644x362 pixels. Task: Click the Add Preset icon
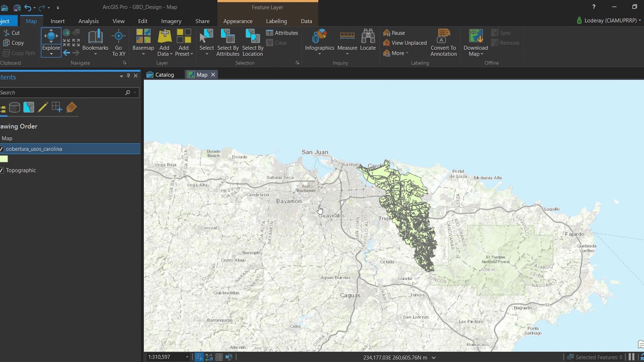184,36
